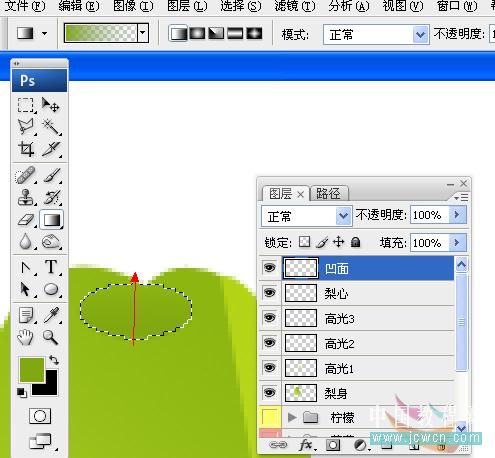Select the Pen tool
The image size is (495, 458).
tap(26, 268)
